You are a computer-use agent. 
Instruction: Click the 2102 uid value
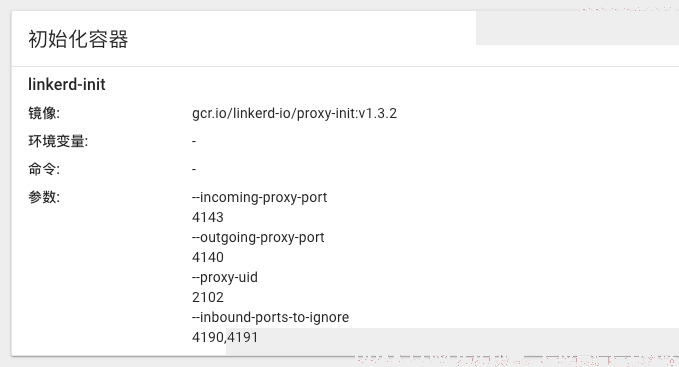coord(208,297)
